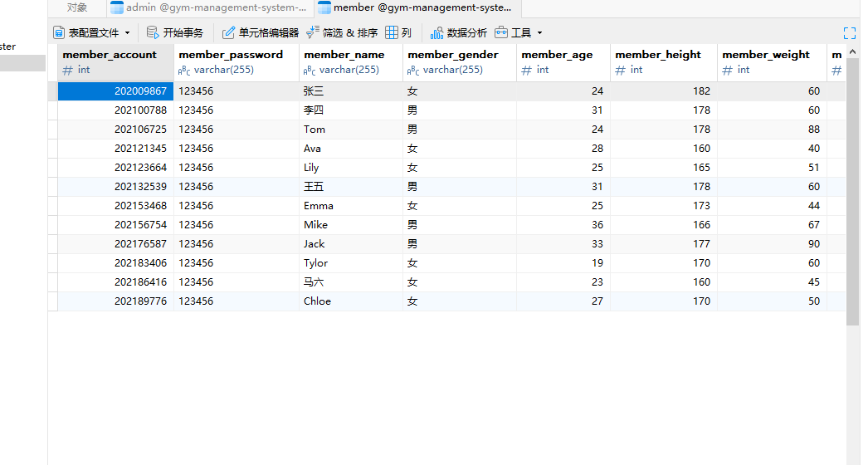Click the name cell Emma
Image resolution: width=868 pixels, height=465 pixels.
[351, 206]
